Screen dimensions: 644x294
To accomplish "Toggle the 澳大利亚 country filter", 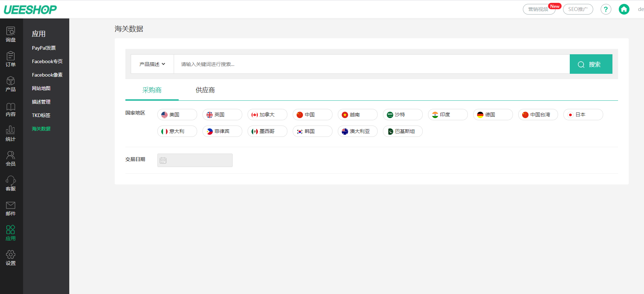I will [x=357, y=131].
